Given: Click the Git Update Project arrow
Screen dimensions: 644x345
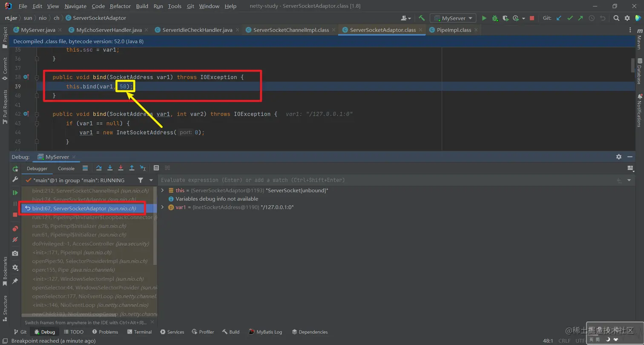Looking at the screenshot, I should (559, 18).
